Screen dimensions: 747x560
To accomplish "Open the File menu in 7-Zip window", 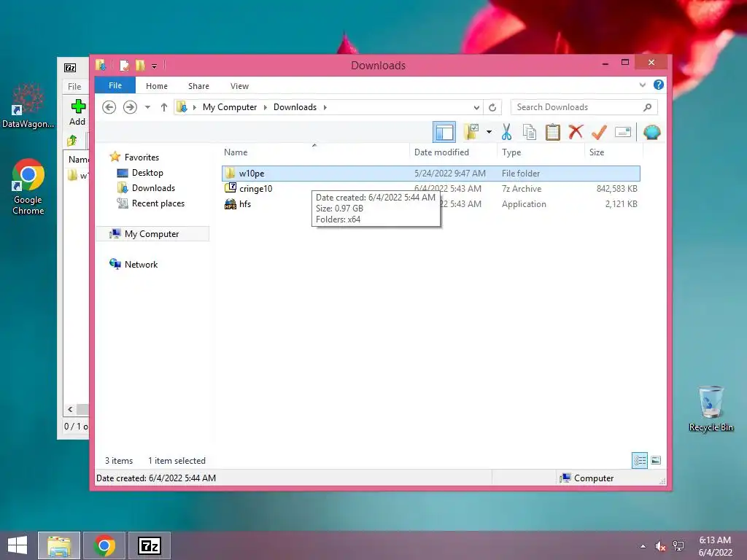I will (74, 87).
